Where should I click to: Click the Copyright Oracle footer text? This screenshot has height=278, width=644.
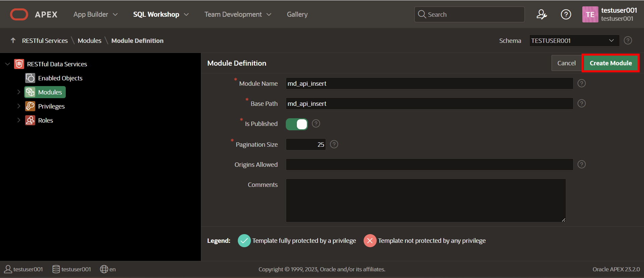[x=322, y=269]
